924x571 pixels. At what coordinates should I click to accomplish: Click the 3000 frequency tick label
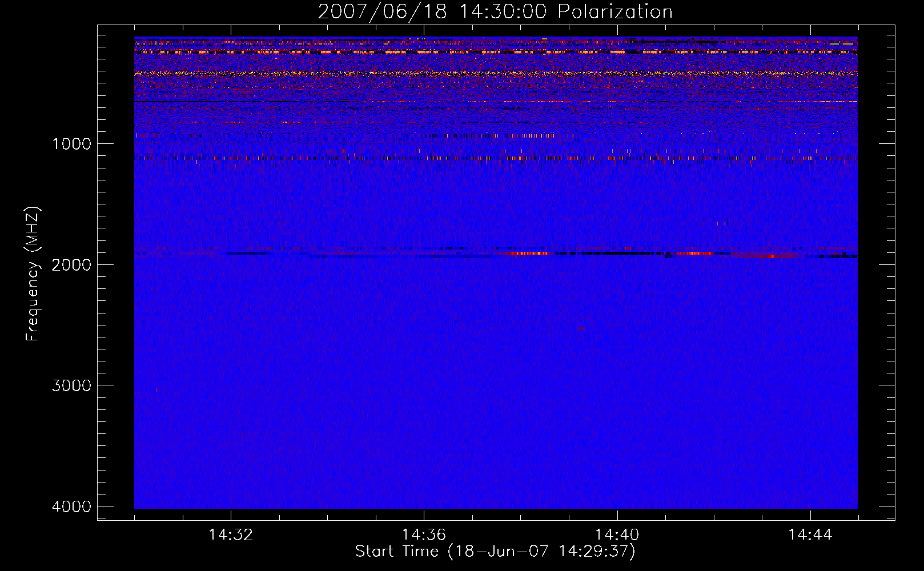(x=71, y=385)
